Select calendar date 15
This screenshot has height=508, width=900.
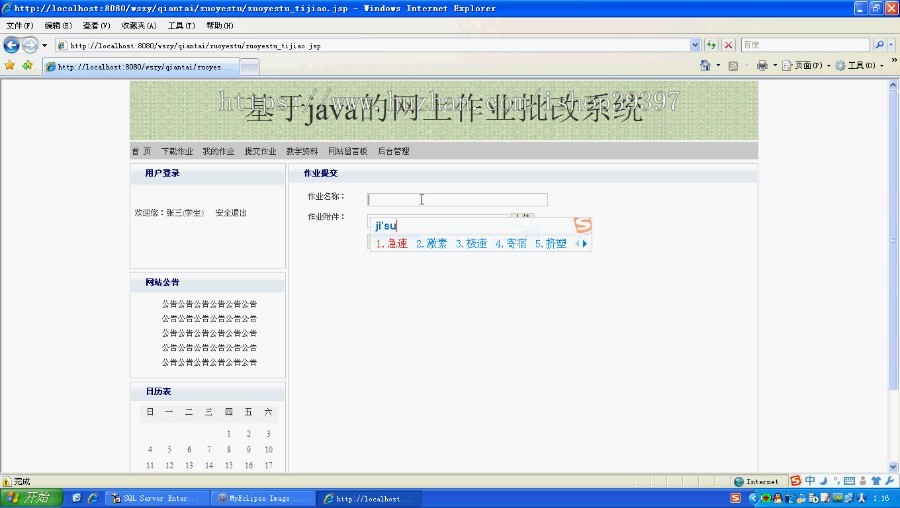tap(228, 466)
